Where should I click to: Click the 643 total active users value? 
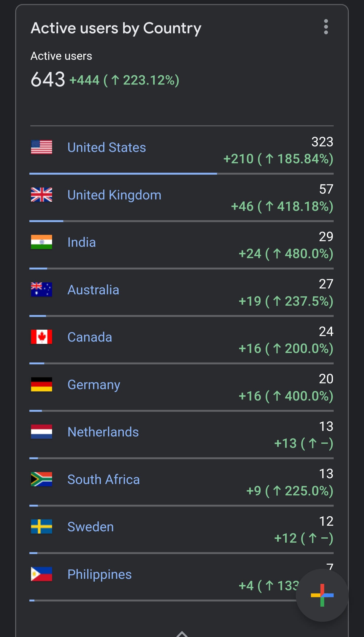pos(48,79)
